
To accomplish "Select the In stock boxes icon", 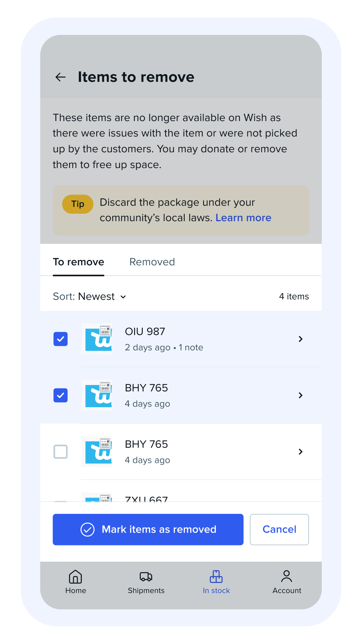I will coord(216,577).
